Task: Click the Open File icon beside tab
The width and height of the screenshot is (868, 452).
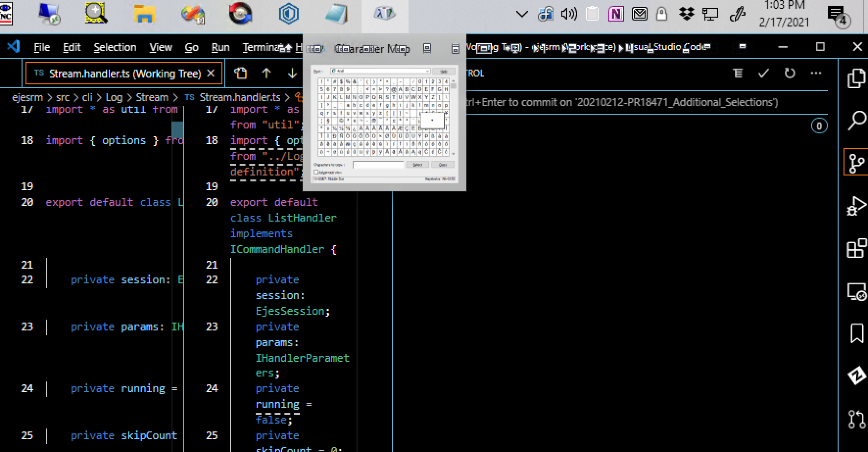Action: (241, 74)
